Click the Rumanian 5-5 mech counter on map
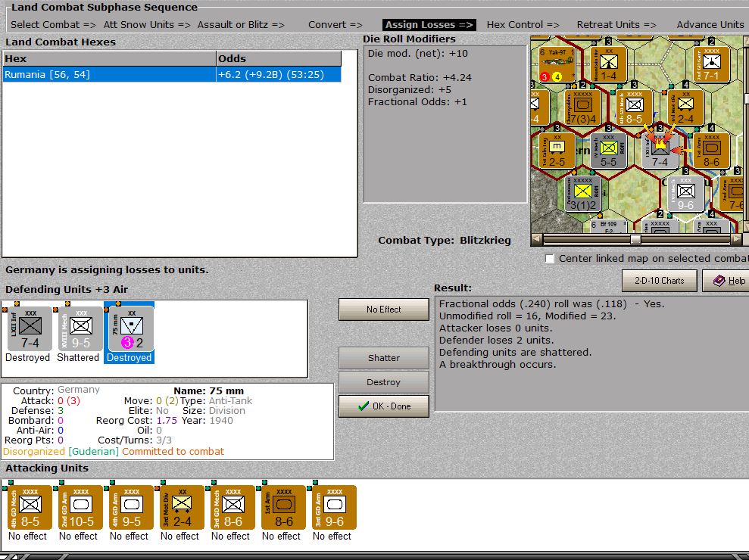The width and height of the screenshot is (749, 560). tap(608, 150)
